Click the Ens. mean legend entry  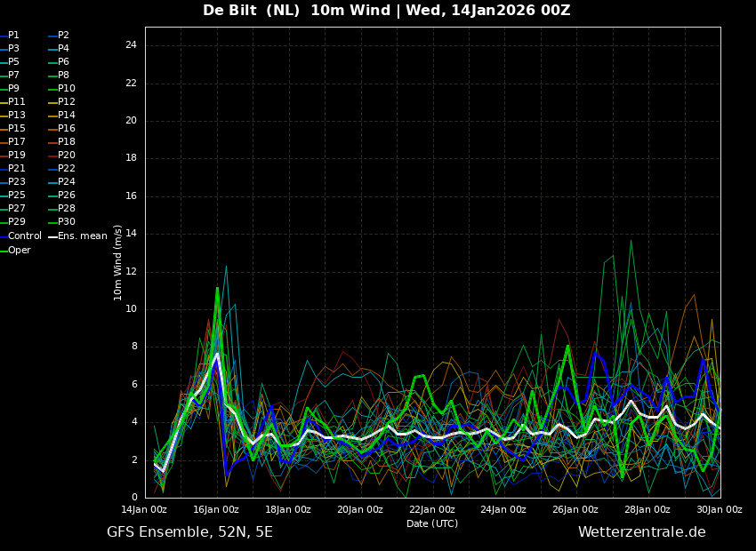tap(78, 236)
